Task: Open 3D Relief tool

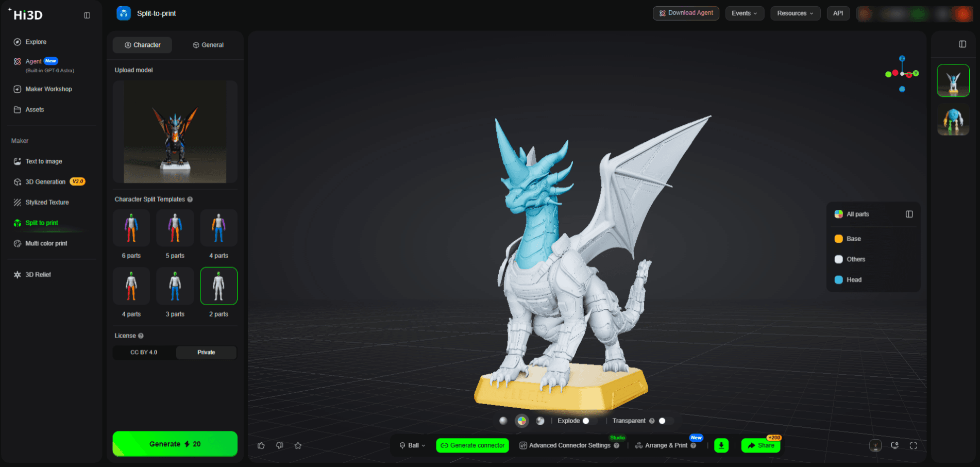Action: click(x=32, y=275)
